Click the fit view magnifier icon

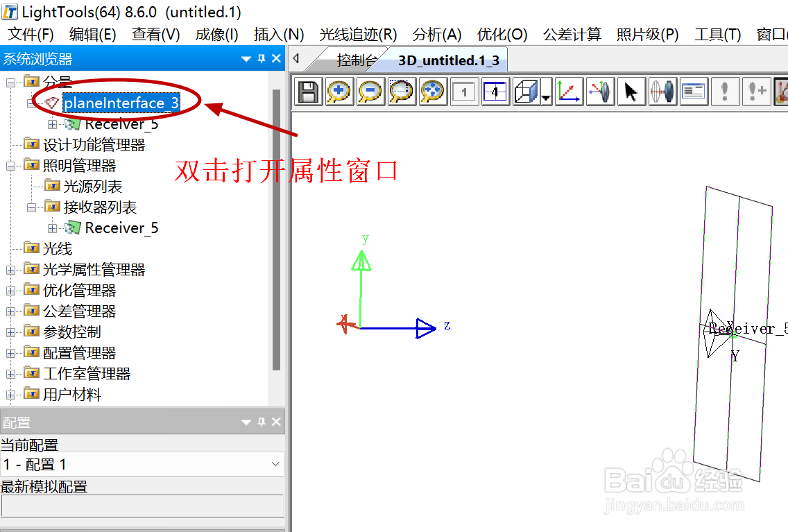coord(431,91)
